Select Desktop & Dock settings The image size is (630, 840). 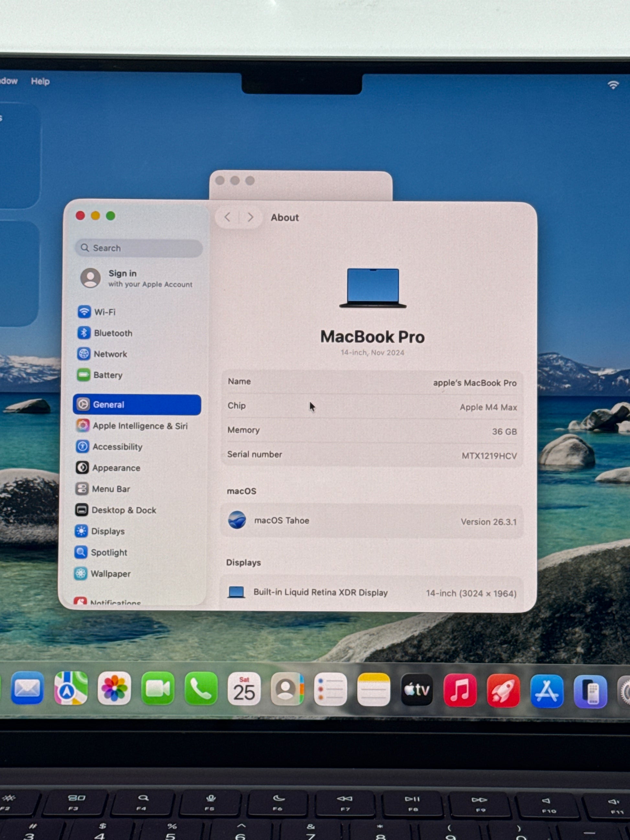[x=123, y=510]
